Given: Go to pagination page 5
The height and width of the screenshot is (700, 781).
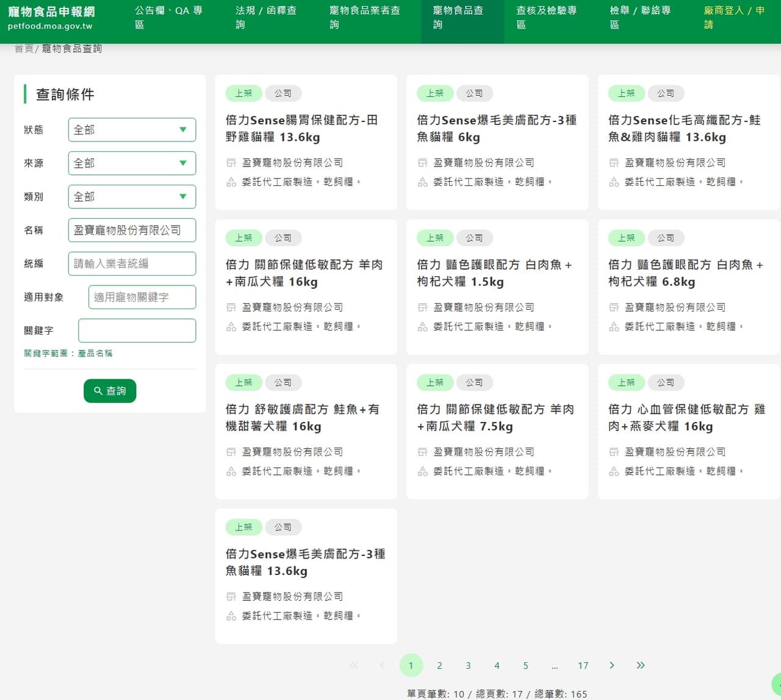Looking at the screenshot, I should [x=525, y=665].
